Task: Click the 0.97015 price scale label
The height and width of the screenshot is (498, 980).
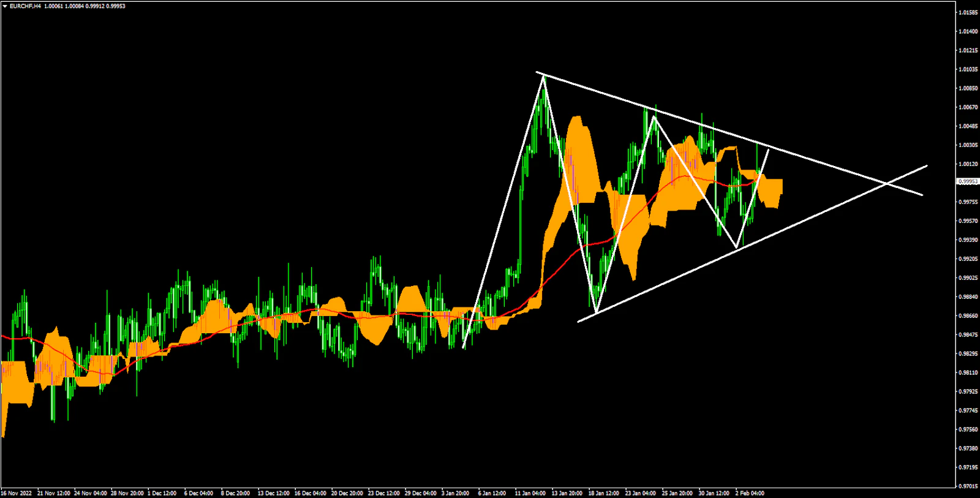Action: (968, 486)
